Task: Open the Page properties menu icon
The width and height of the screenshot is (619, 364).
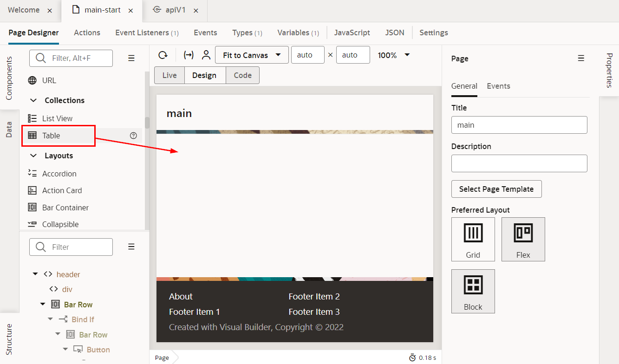Action: [x=581, y=58]
